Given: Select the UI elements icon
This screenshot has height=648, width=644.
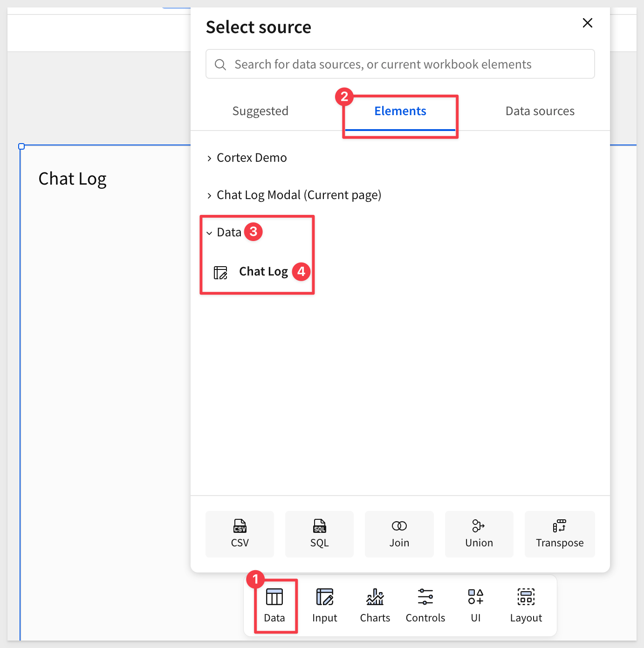Looking at the screenshot, I should click(475, 605).
